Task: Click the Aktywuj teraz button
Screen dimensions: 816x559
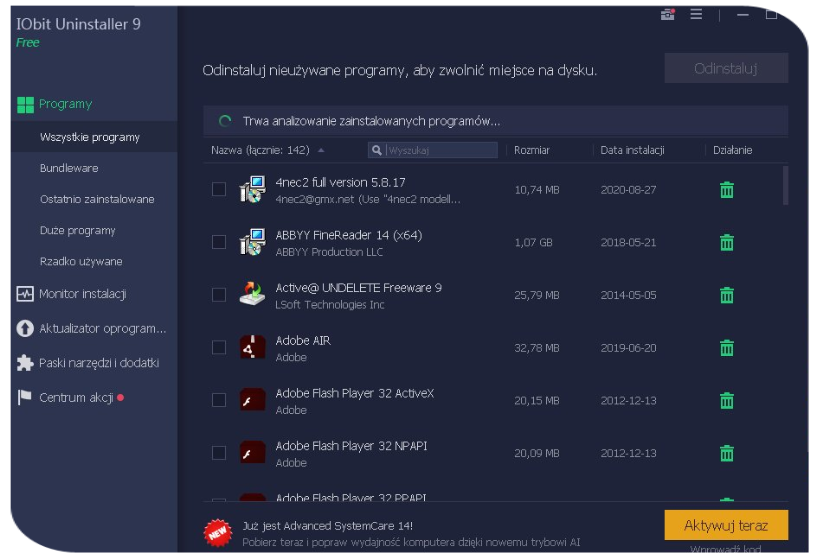Action: click(x=726, y=525)
